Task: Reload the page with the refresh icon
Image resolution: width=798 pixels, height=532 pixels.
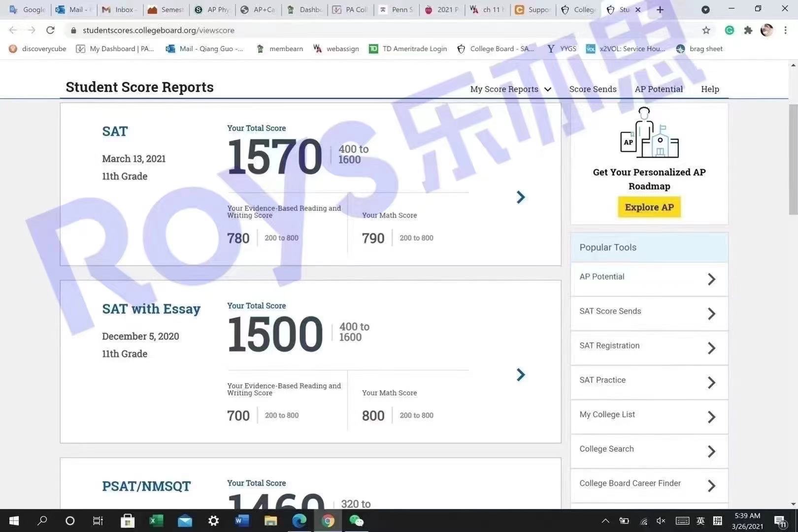Action: (50, 30)
